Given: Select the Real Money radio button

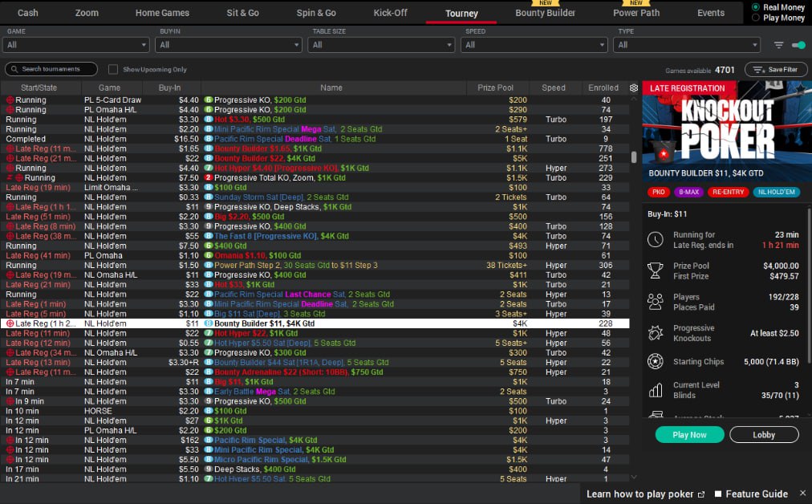Looking at the screenshot, I should click(x=756, y=7).
